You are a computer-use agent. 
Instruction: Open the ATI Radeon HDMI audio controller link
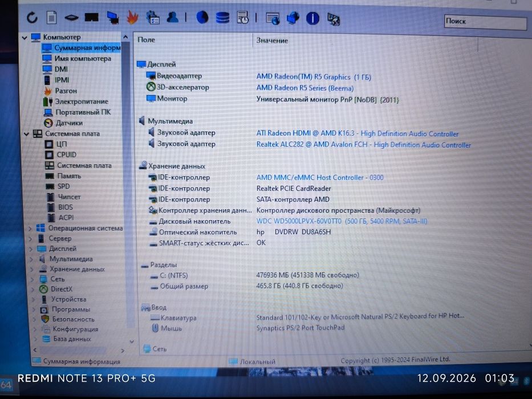pos(358,134)
